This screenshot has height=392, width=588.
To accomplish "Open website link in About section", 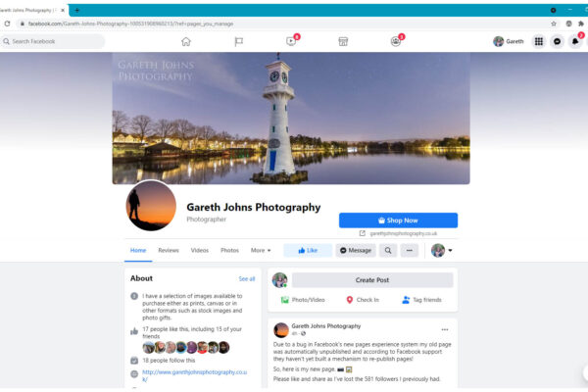I will [195, 375].
